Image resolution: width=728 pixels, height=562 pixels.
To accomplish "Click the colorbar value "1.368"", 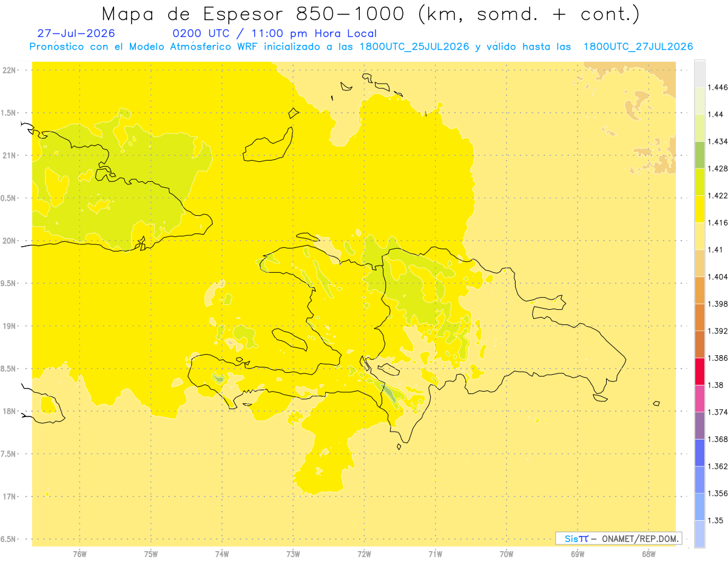I will point(718,439).
